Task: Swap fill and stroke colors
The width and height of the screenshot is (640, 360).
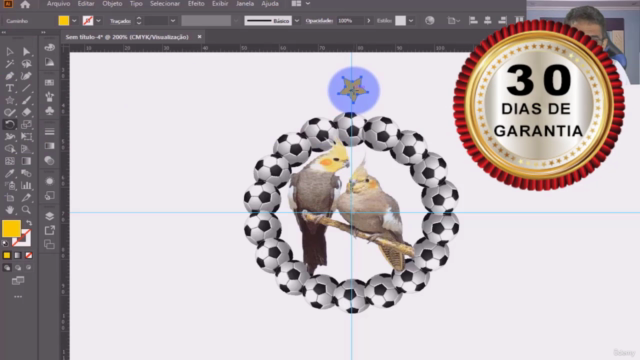Action: [x=29, y=223]
